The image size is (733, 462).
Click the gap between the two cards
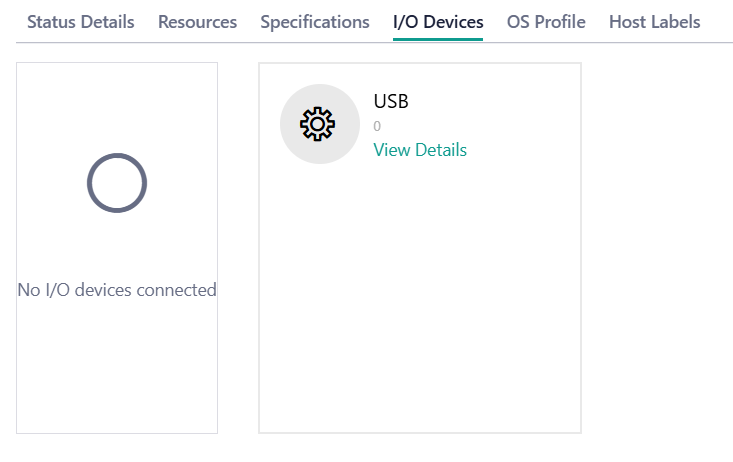pos(238,250)
